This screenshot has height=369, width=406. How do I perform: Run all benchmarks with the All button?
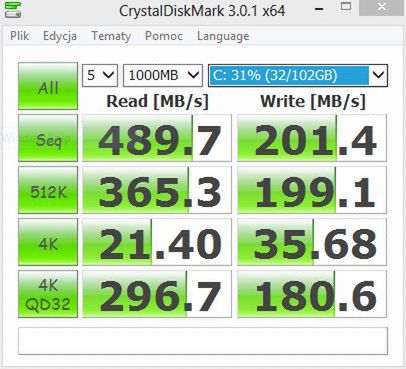click(48, 86)
